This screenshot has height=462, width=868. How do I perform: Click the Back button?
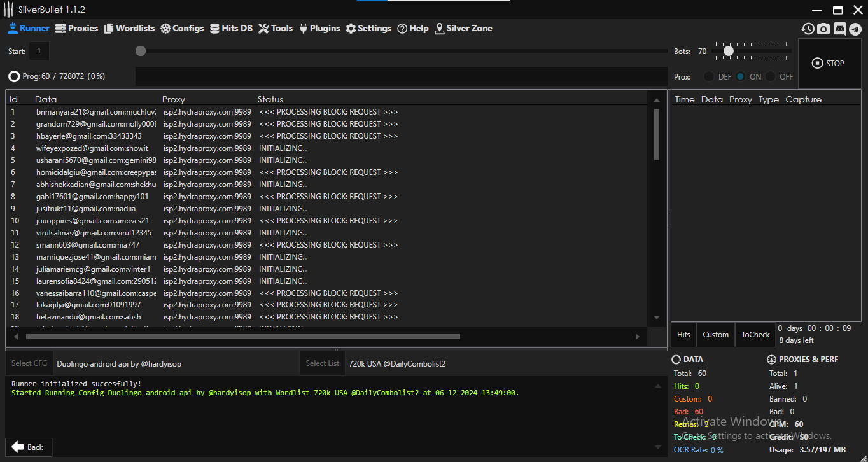click(29, 447)
